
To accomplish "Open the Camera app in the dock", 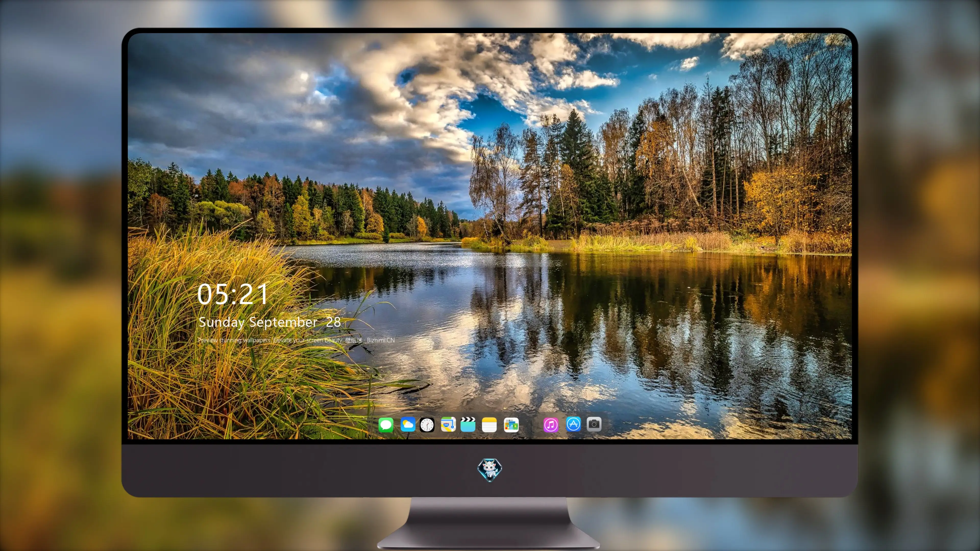I will (594, 424).
